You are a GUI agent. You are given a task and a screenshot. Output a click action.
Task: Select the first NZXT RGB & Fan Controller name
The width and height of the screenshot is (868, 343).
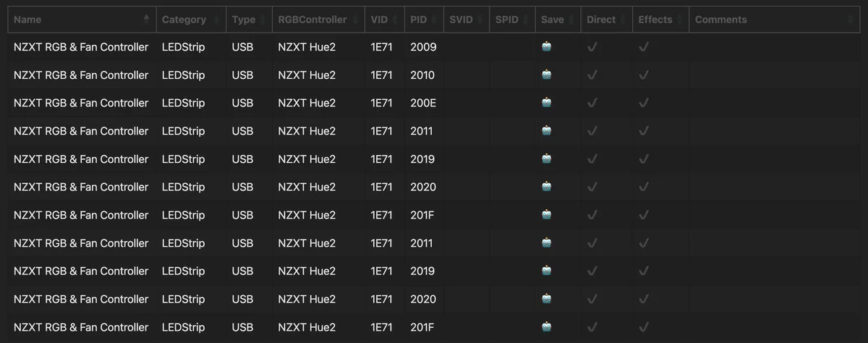point(81,47)
